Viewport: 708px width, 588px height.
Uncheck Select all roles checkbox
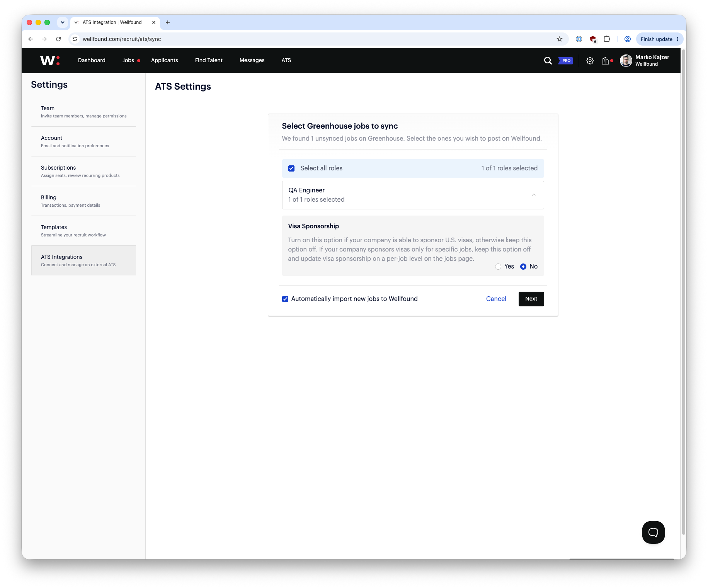point(291,168)
